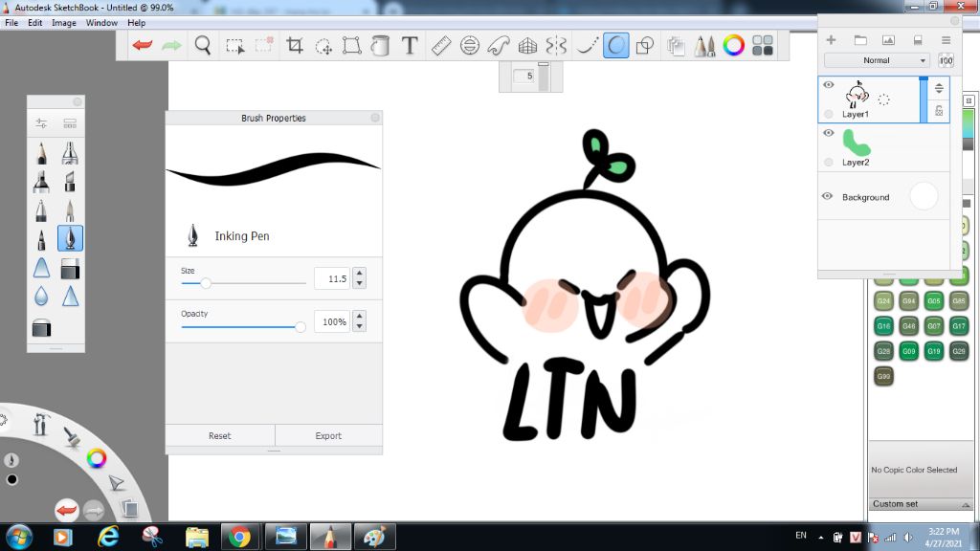
Task: Pick the Crop tool
Action: click(295, 46)
